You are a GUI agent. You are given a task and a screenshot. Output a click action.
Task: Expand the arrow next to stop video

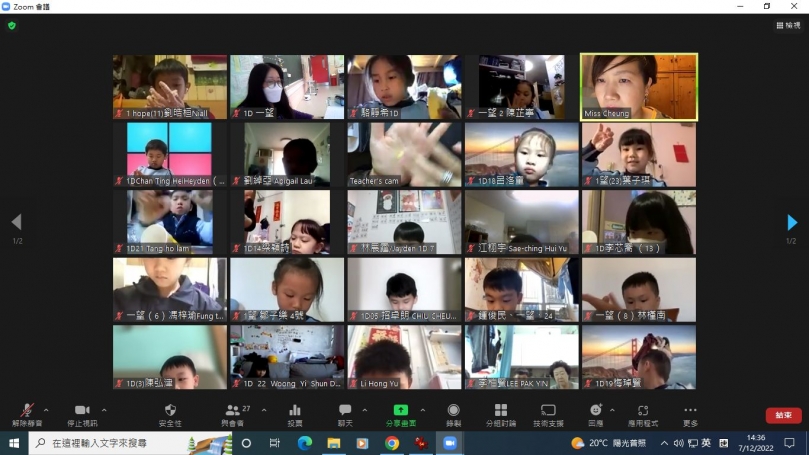tap(104, 409)
